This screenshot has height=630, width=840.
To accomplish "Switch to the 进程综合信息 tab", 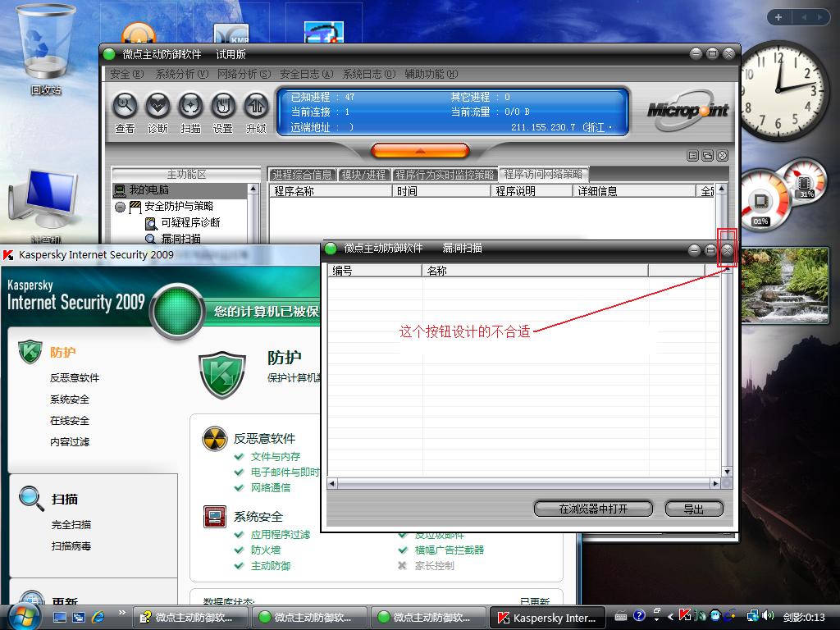I will 303,174.
